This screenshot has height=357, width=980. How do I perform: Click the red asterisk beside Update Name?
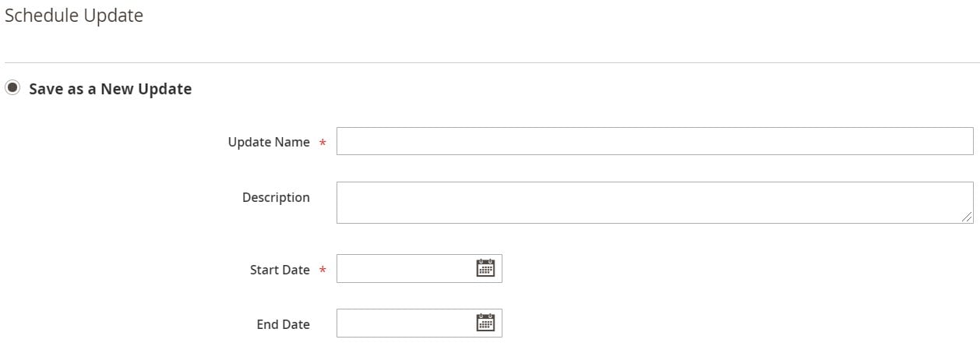323,143
